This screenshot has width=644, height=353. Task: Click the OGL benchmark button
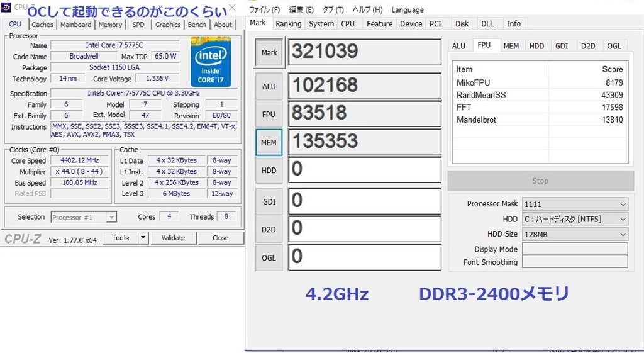pyautogui.click(x=269, y=257)
